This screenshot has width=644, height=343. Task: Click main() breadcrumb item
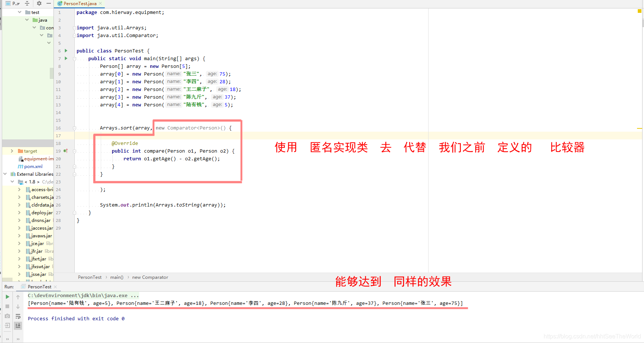pos(117,277)
